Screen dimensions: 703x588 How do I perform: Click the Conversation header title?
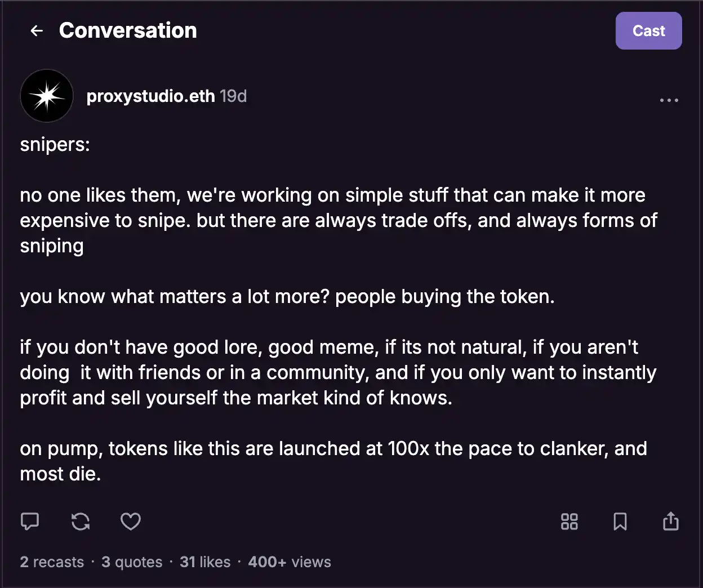point(128,31)
